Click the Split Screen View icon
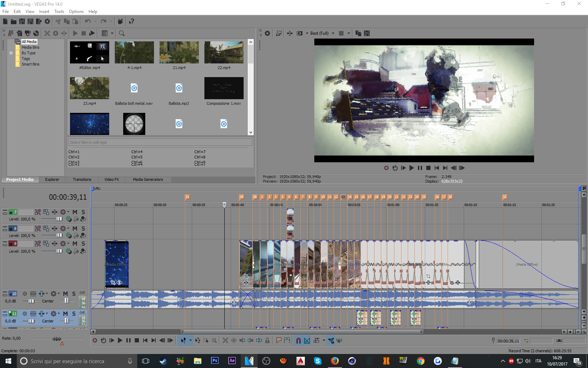588x368 pixels. point(300,33)
